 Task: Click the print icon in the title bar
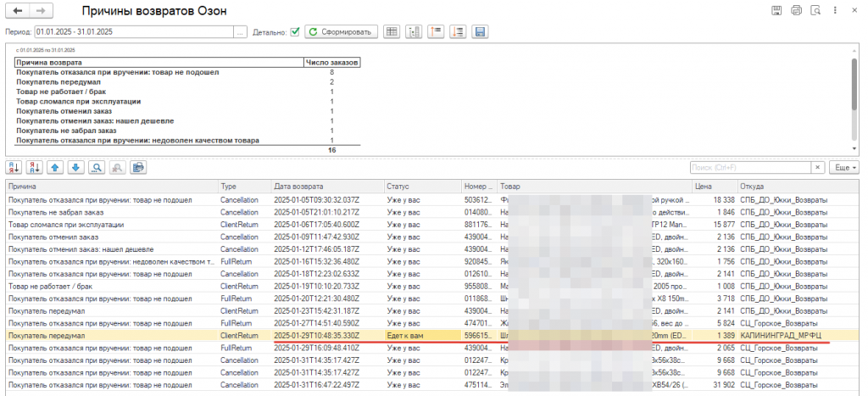tap(796, 10)
